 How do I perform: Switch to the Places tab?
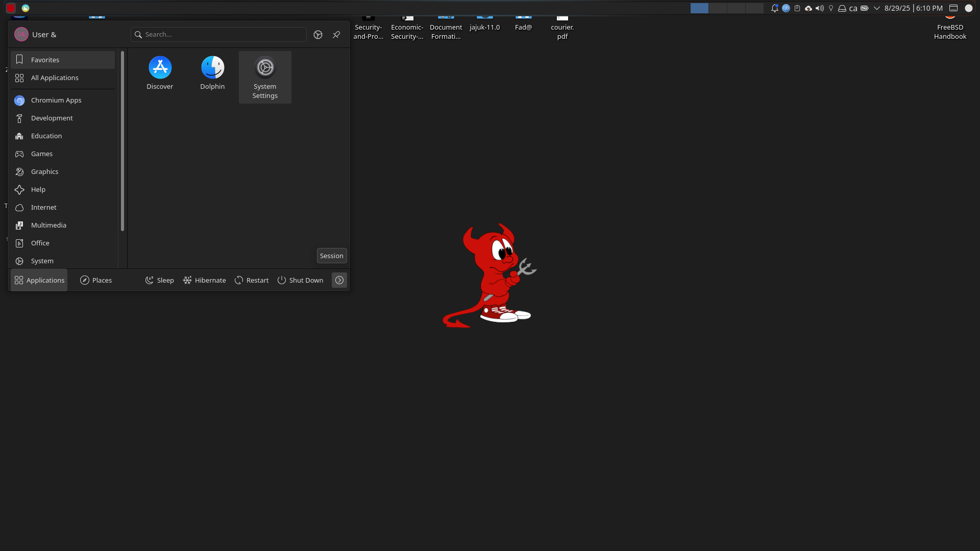[96, 280]
